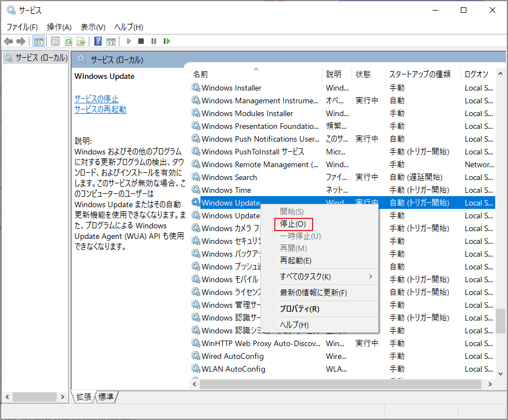Click the Start Service play icon
The width and height of the screenshot is (508, 420).
coord(129,41)
